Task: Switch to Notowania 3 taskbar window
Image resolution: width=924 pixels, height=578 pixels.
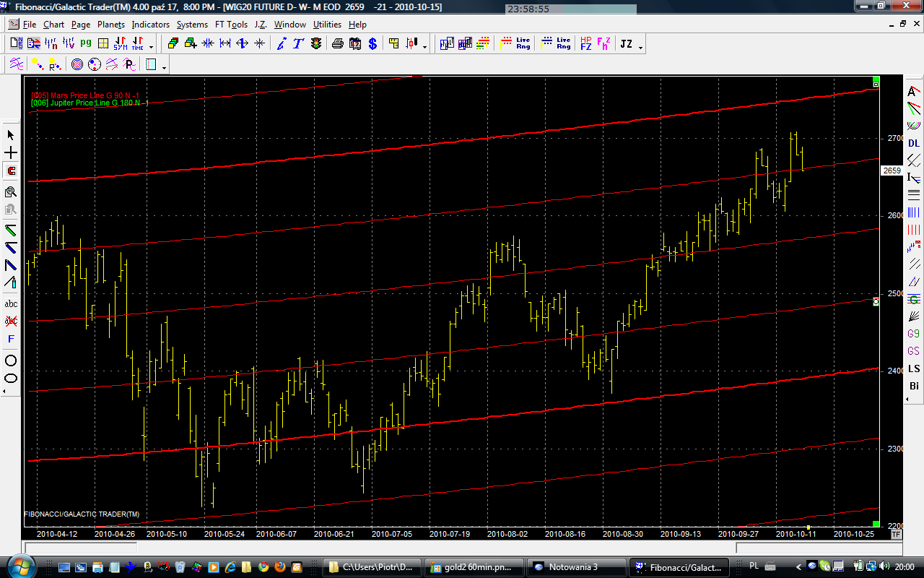Action: click(574, 566)
